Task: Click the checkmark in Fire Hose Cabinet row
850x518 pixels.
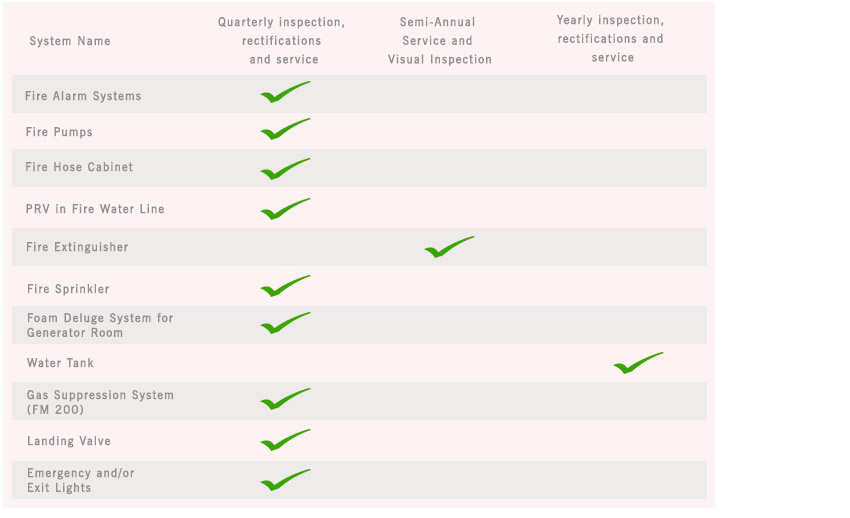Action: click(x=285, y=169)
